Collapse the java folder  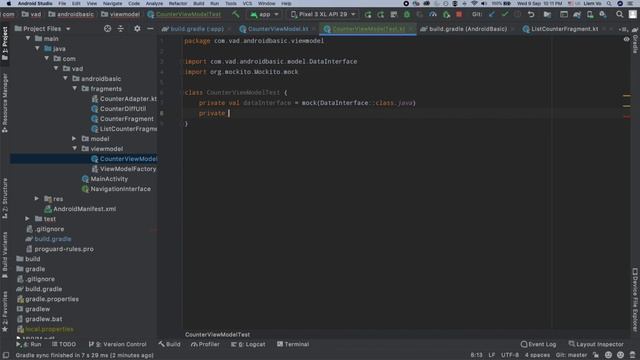click(37, 49)
